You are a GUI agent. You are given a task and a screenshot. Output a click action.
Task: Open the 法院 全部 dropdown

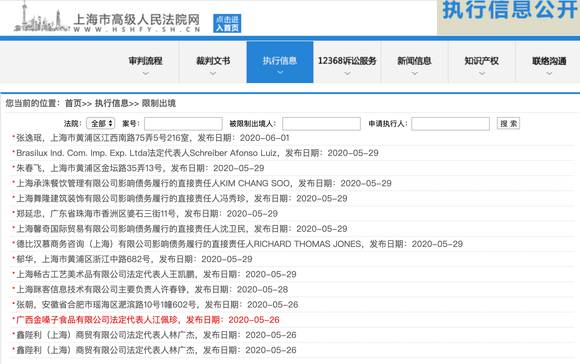pos(101,123)
